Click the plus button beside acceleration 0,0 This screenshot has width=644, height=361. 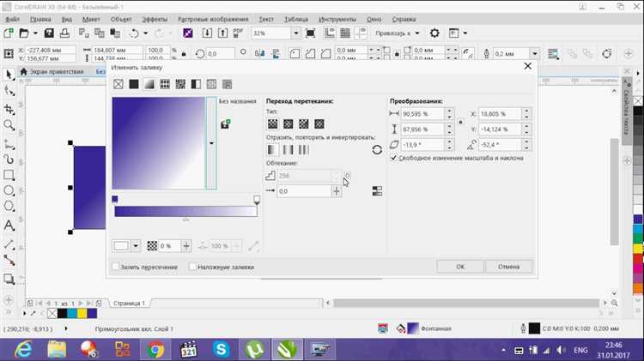[x=337, y=190]
